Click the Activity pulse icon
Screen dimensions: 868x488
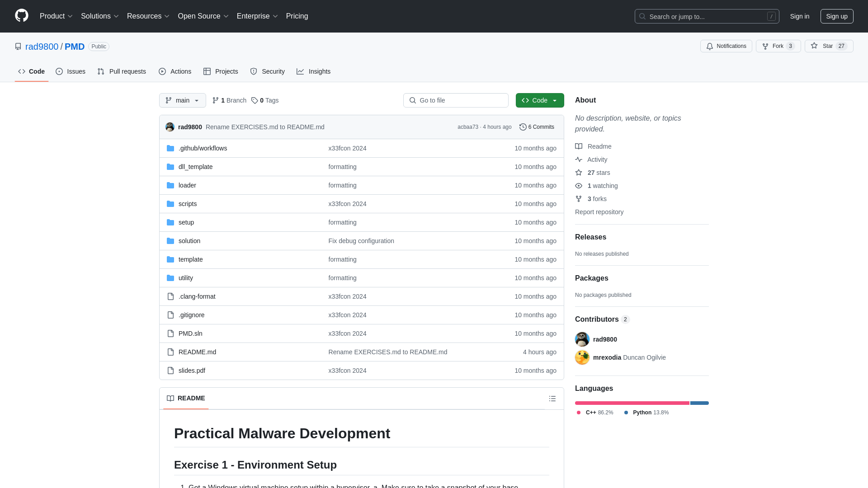pyautogui.click(x=579, y=160)
